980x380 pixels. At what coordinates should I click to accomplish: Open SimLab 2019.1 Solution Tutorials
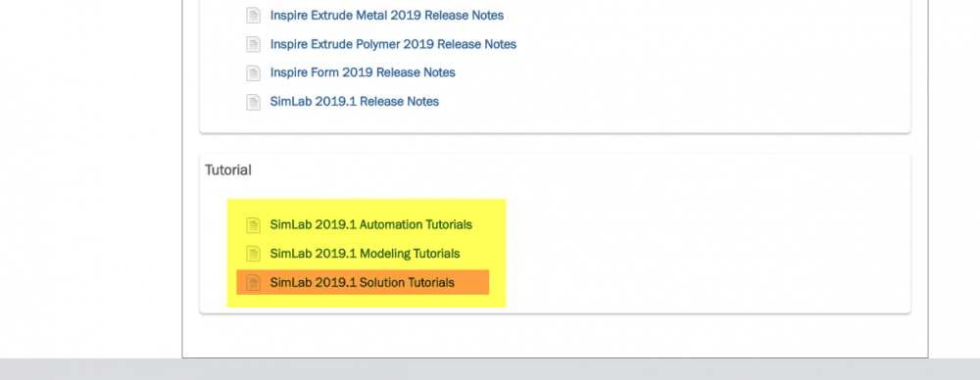click(x=362, y=282)
